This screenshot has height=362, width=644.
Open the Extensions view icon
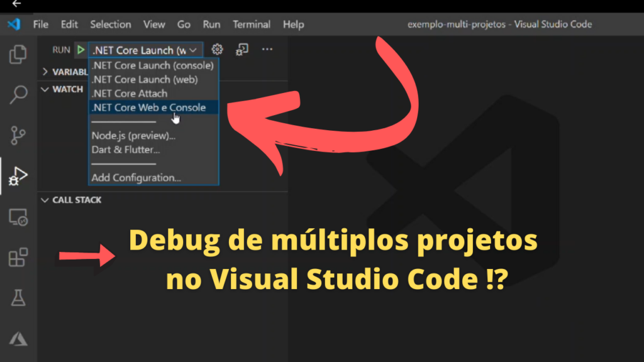19,256
